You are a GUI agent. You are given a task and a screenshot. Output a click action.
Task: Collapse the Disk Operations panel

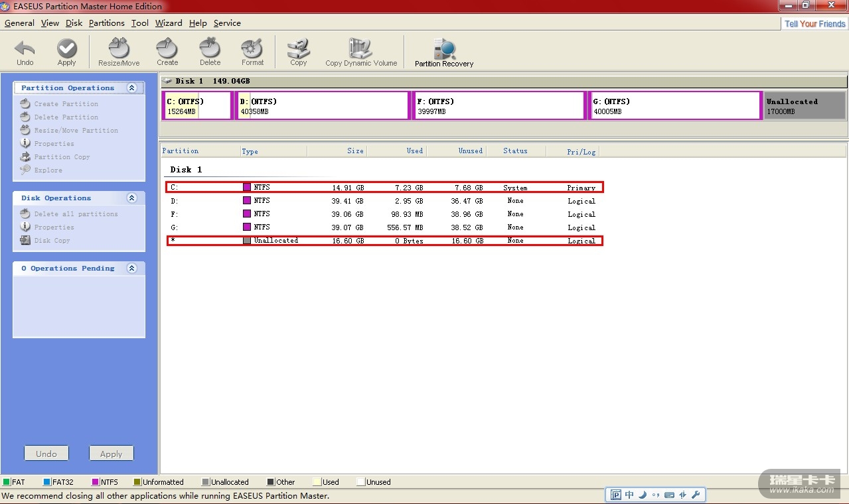coord(131,198)
